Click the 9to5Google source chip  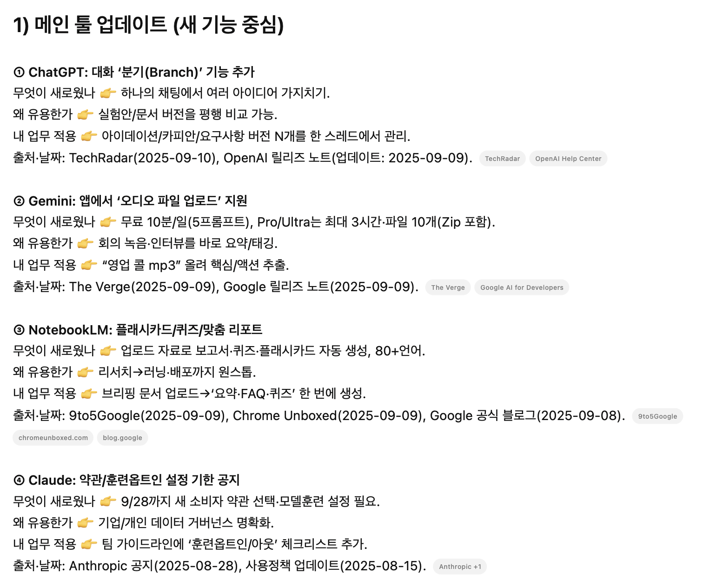coord(657,416)
